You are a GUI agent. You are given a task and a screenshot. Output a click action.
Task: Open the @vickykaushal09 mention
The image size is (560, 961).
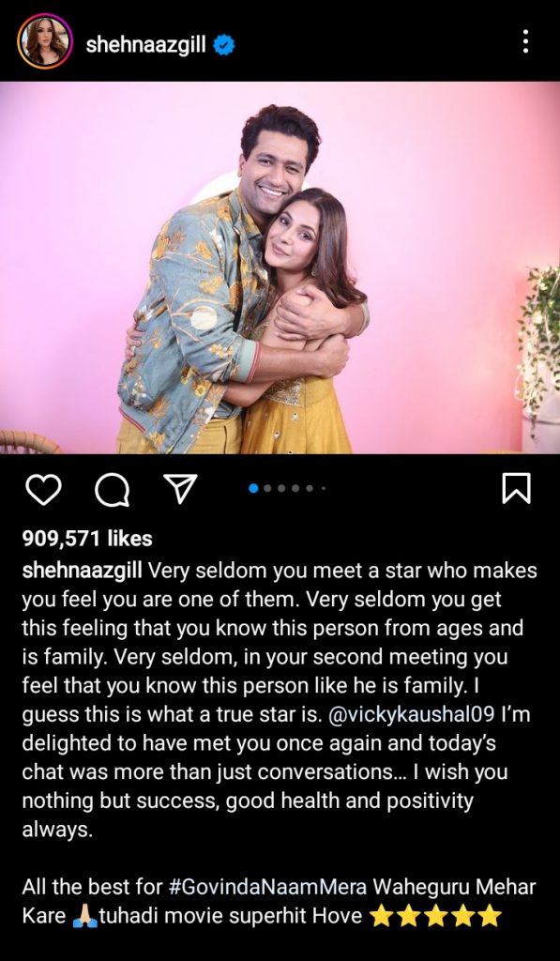412,714
